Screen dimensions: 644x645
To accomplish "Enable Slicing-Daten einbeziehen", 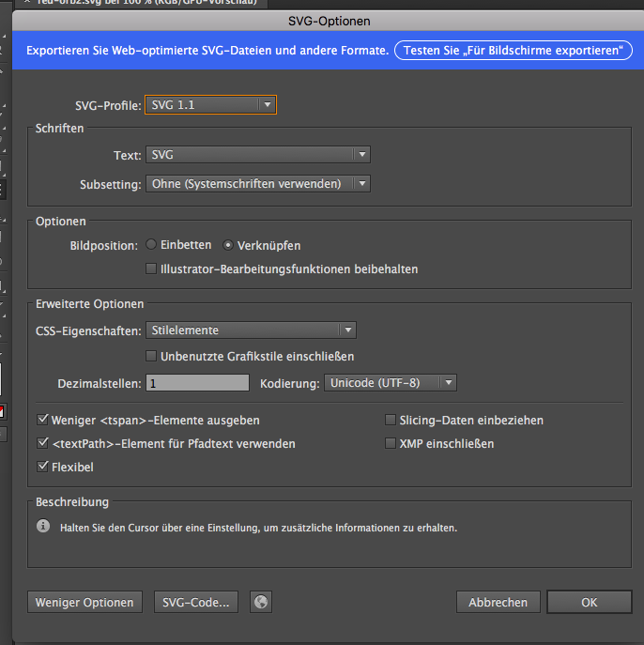I will (x=391, y=420).
